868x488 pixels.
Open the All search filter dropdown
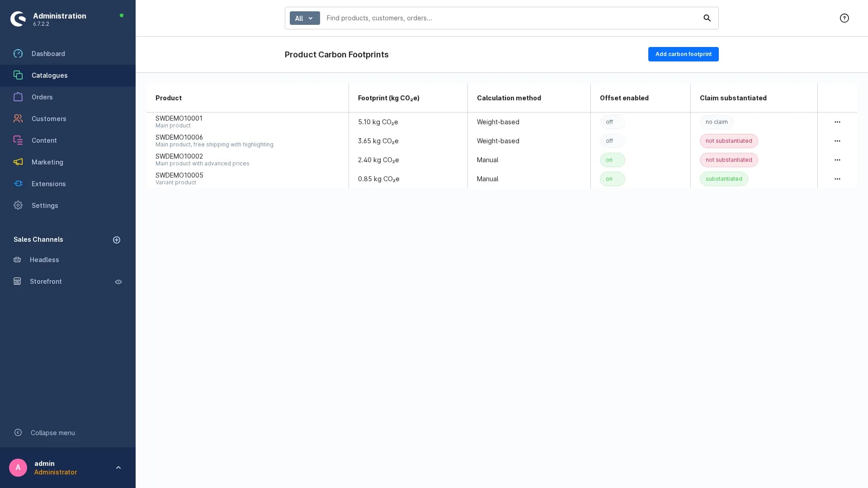(x=305, y=18)
